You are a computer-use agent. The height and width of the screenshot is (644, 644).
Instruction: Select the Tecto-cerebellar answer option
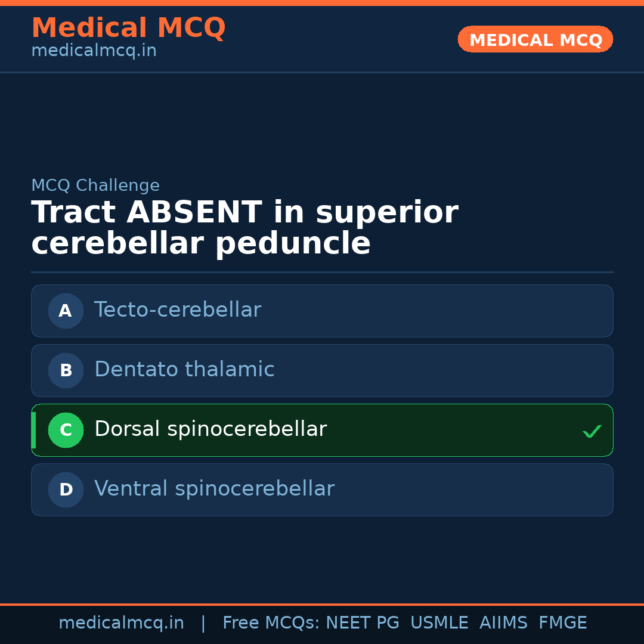point(322,311)
